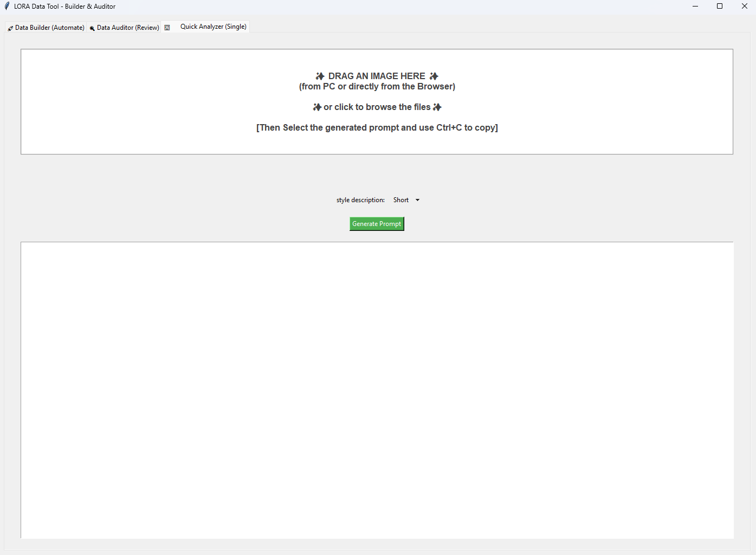Viewport: 756px width, 555px height.
Task: Open the style description dropdown
Action: [x=406, y=200]
